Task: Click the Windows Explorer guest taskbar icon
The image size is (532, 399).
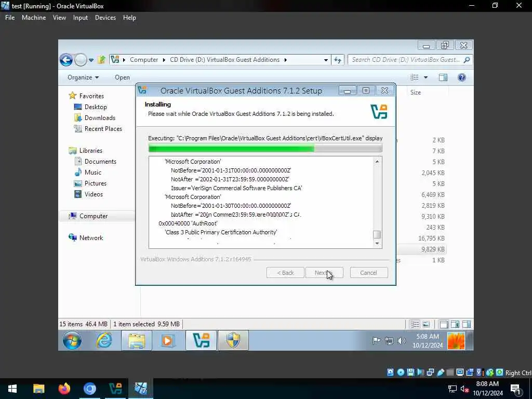Action: click(137, 340)
